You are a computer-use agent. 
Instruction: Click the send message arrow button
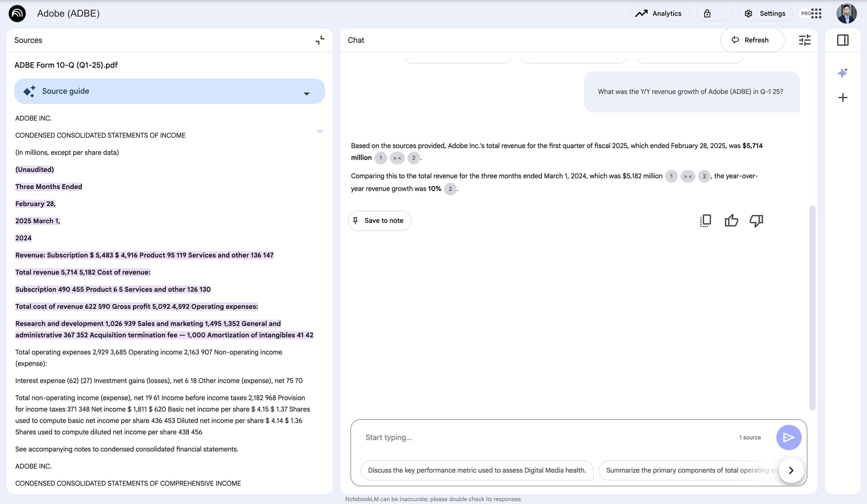[789, 437]
